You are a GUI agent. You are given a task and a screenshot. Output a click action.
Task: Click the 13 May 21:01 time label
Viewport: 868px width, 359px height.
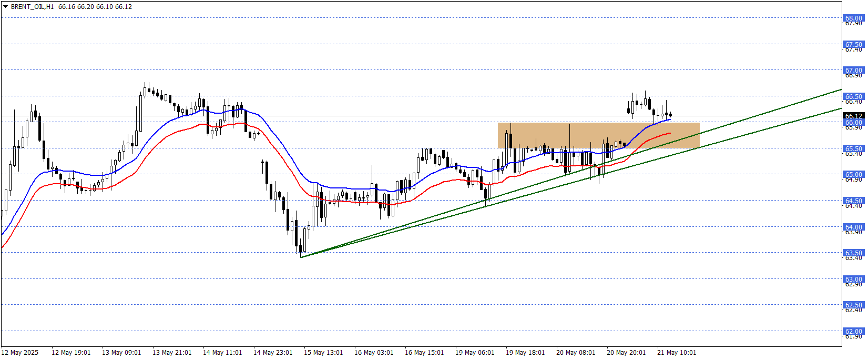(172, 353)
